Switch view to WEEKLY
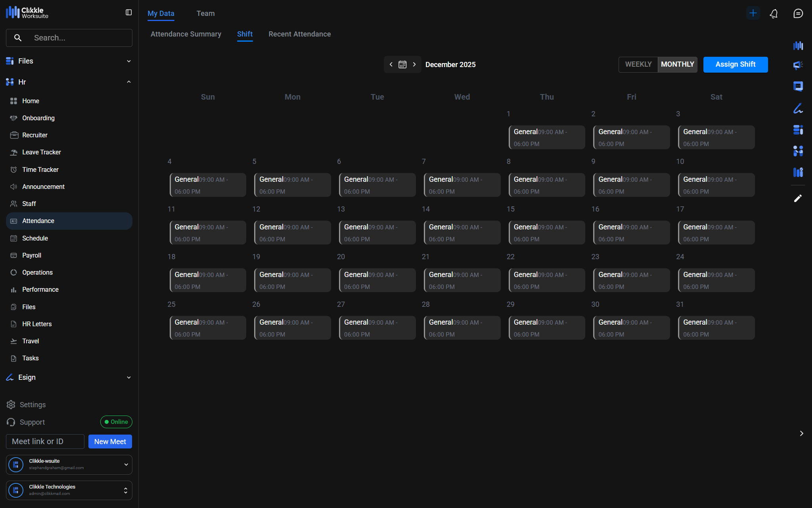Image resolution: width=812 pixels, height=508 pixels. click(x=638, y=64)
